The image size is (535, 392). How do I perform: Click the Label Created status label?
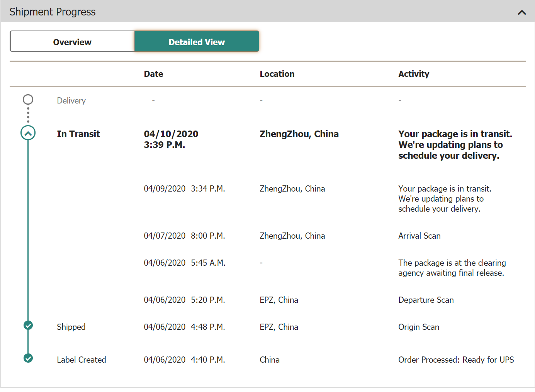(81, 360)
